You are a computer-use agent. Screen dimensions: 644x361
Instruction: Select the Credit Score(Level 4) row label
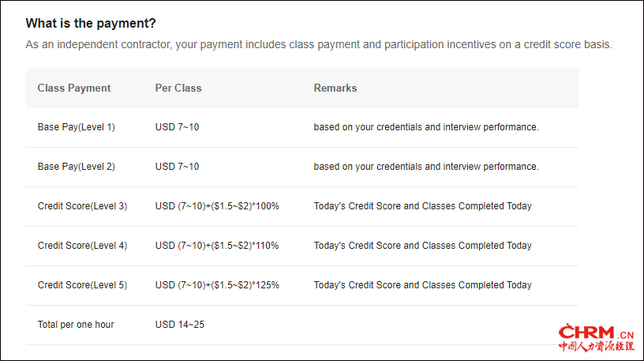pos(82,246)
